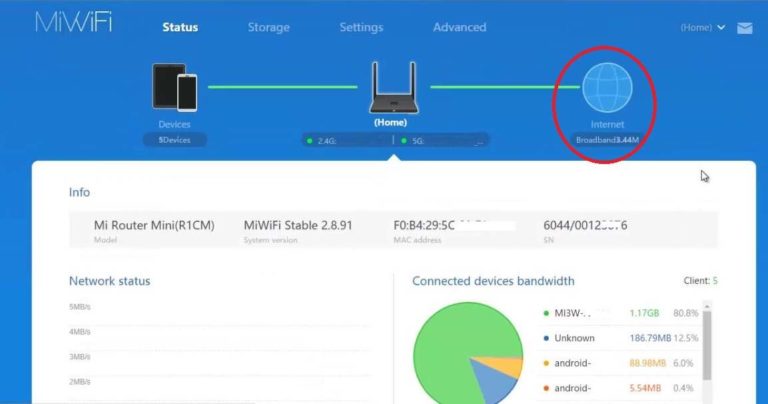Image resolution: width=768 pixels, height=404 pixels.
Task: Click the Devices phone and tablet icon
Action: (173, 87)
